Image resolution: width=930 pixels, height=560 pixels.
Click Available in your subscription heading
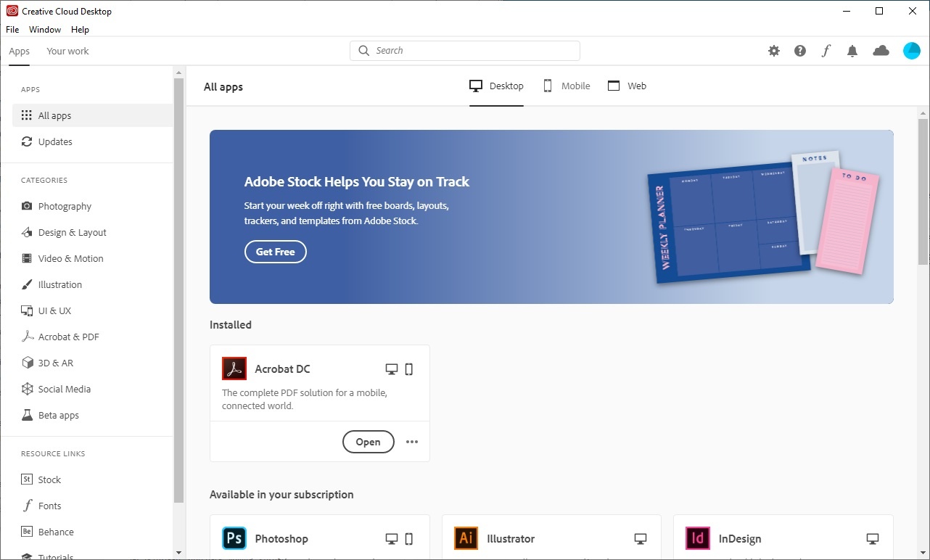[x=281, y=495]
